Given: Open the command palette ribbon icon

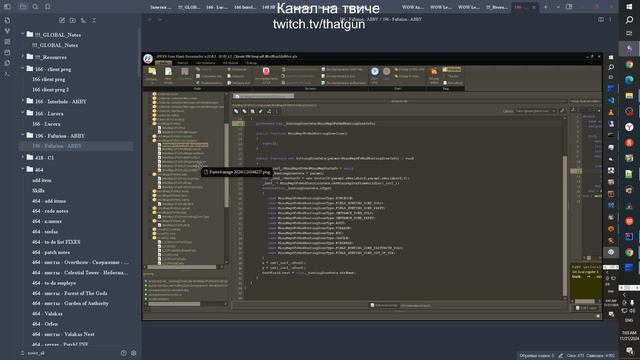Looking at the screenshot, I should point(7,74).
